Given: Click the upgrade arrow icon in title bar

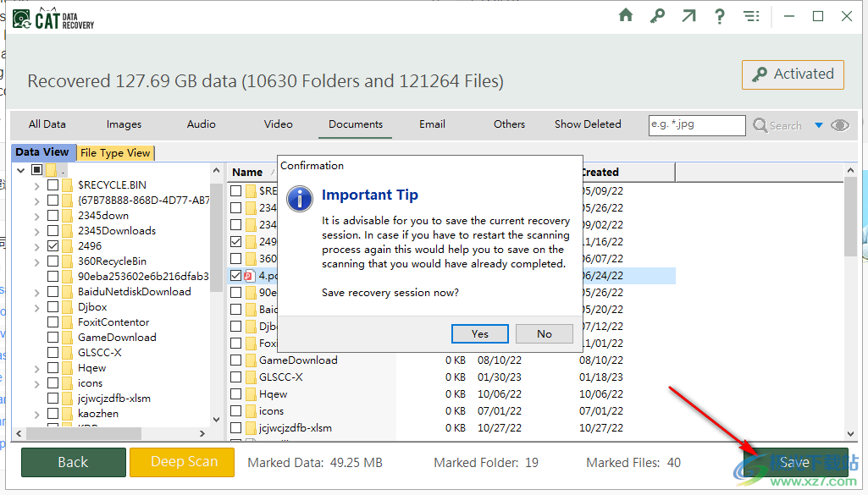Looking at the screenshot, I should [x=688, y=15].
